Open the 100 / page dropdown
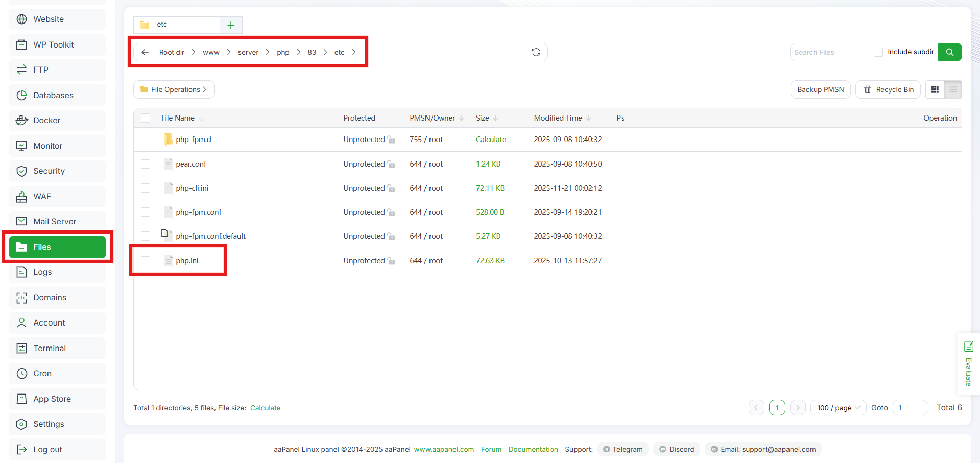980x463 pixels. 839,408
